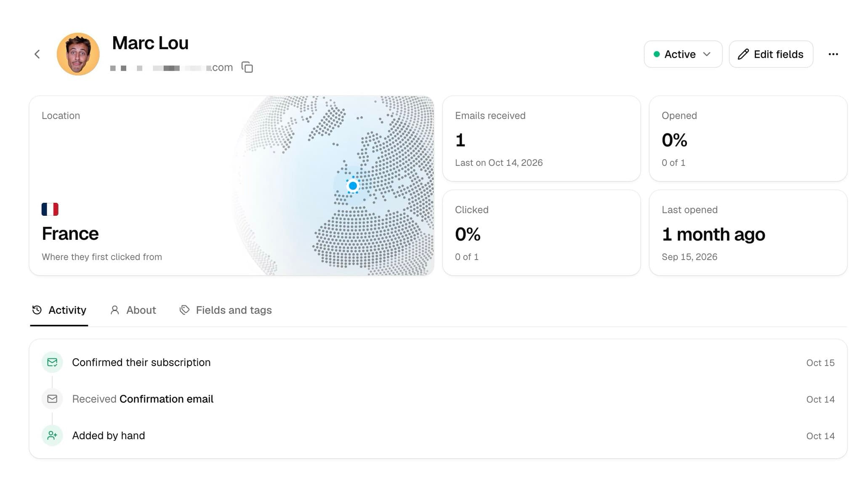
Task: Click the 'Confirmed their subscription' activity text
Action: point(141,362)
